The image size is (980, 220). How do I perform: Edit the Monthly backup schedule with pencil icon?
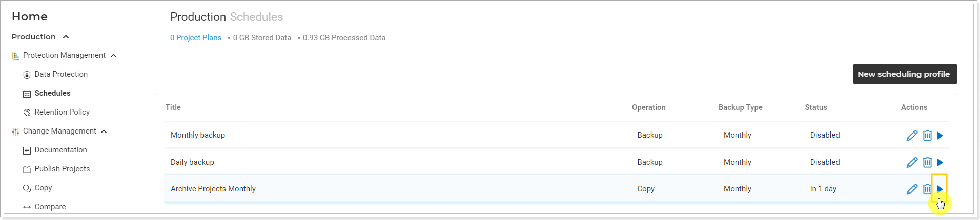click(x=912, y=136)
